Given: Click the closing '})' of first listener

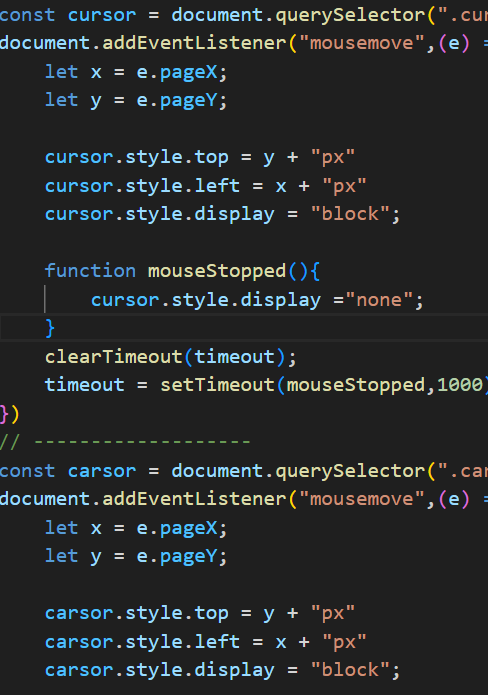Looking at the screenshot, I should (10, 414).
